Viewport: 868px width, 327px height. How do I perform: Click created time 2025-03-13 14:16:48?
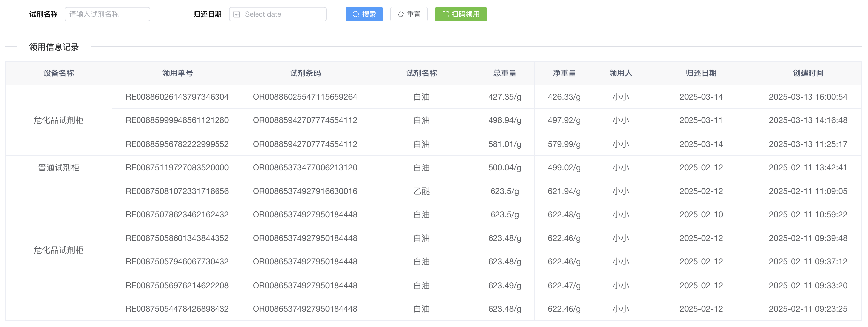pos(808,120)
